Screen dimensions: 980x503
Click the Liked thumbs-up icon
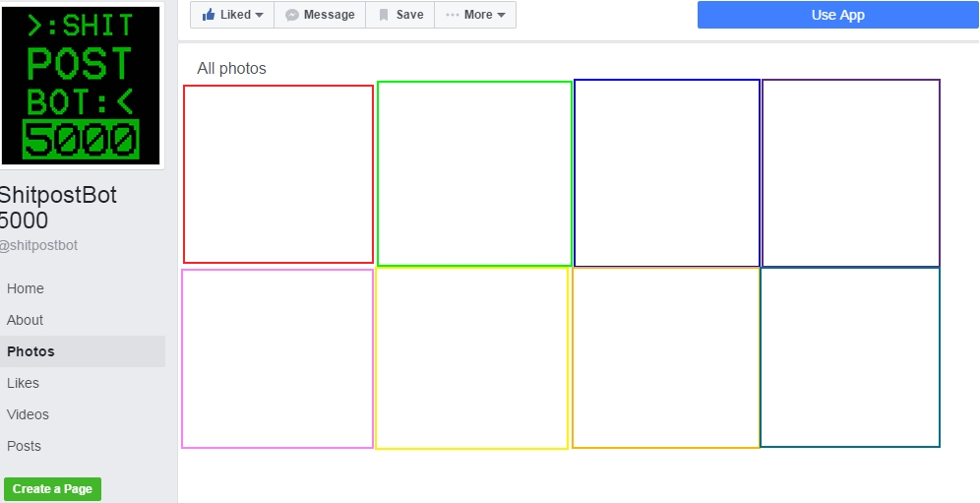coord(209,15)
